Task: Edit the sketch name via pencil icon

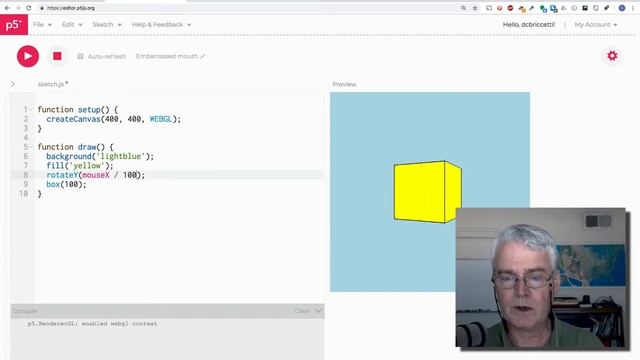Action: pyautogui.click(x=202, y=56)
